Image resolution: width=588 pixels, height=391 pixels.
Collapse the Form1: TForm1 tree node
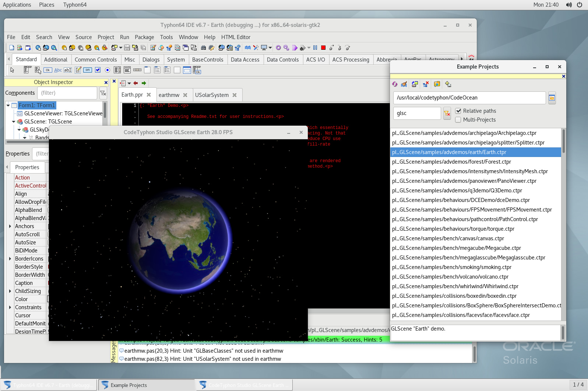coord(8,105)
